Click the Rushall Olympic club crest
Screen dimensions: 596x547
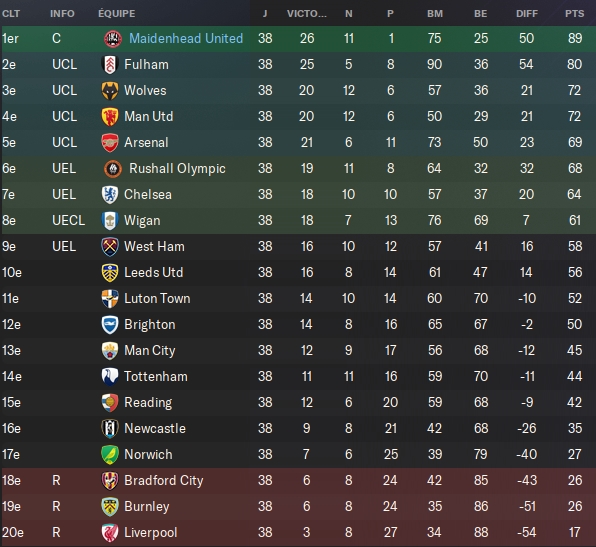tap(113, 169)
